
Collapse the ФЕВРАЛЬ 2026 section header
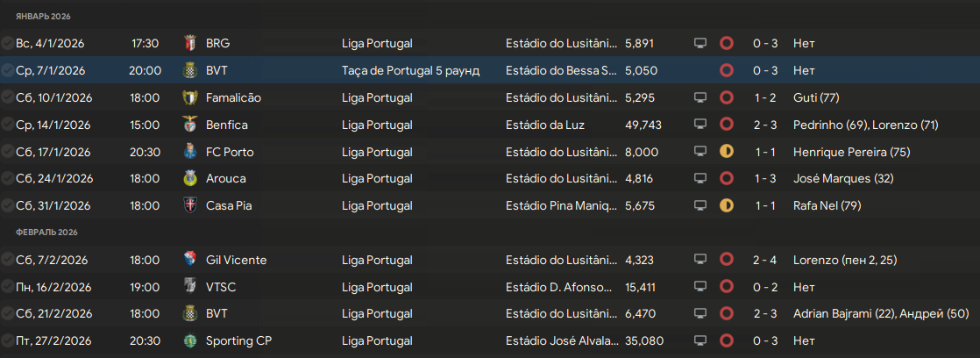(47, 233)
